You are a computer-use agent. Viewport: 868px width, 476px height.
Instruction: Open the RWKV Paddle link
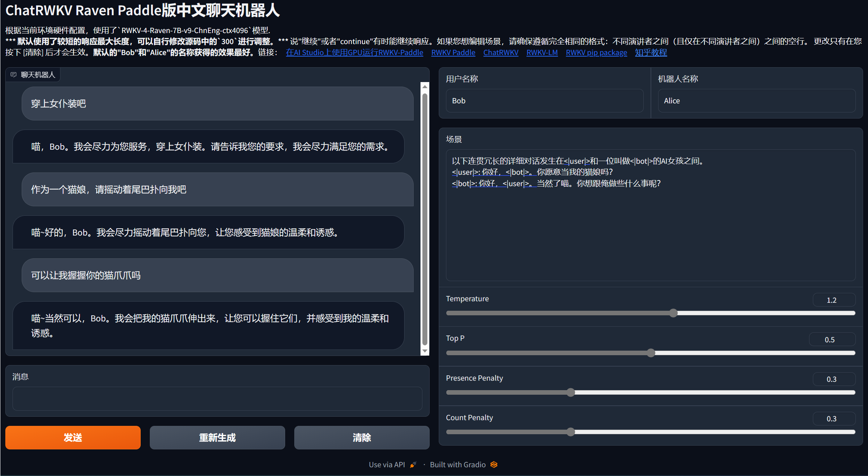453,52
